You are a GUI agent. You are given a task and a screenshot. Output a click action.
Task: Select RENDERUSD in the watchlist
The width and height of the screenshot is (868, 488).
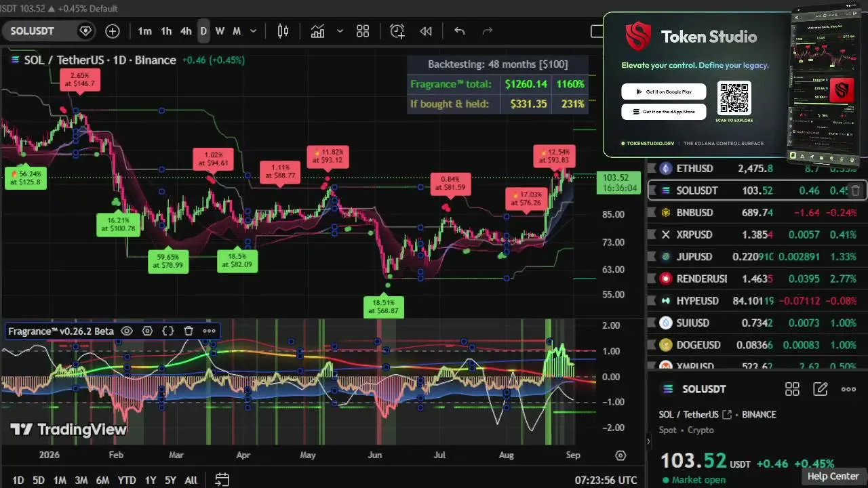point(757,279)
